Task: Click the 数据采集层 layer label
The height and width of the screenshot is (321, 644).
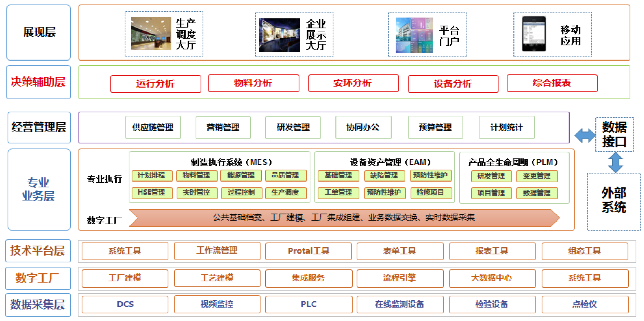Action: 38,304
